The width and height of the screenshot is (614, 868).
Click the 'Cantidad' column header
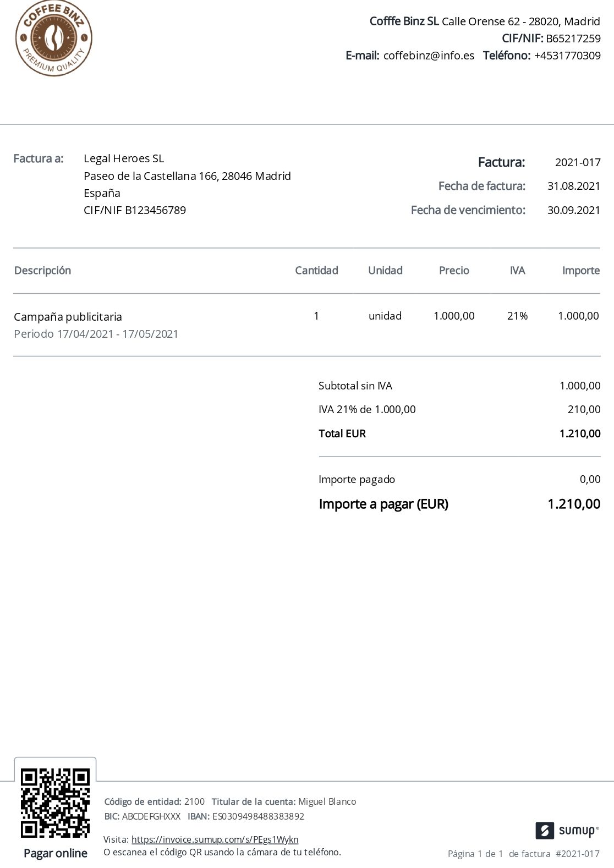pos(316,271)
